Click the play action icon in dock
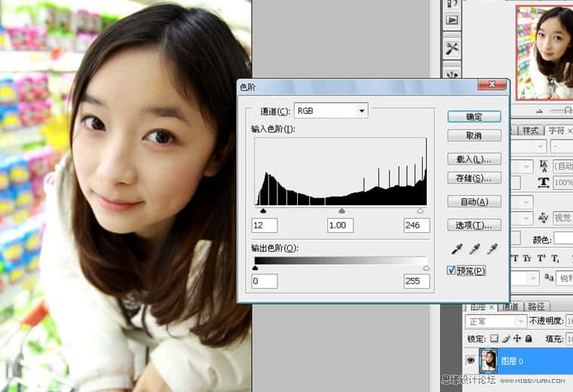The image size is (573, 392). 452,20
